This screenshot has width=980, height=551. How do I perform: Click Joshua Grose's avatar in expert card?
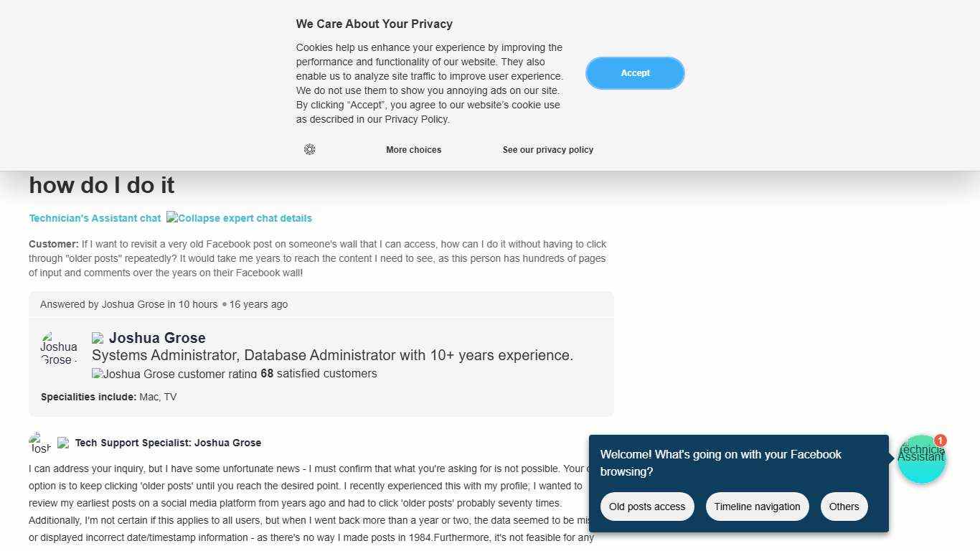coord(59,348)
